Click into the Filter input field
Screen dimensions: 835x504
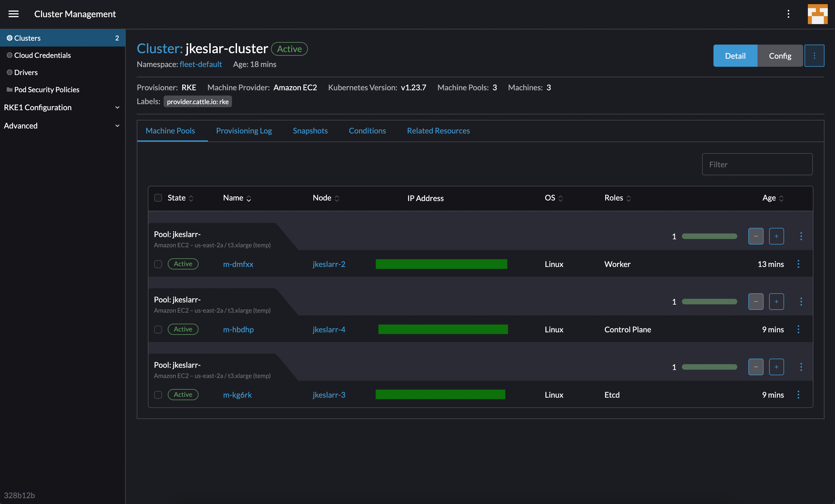point(757,164)
